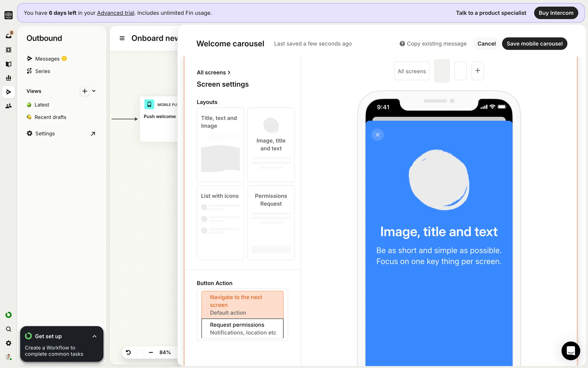Open the Contacts people icon
Image resolution: width=588 pixels, height=368 pixels.
9,106
